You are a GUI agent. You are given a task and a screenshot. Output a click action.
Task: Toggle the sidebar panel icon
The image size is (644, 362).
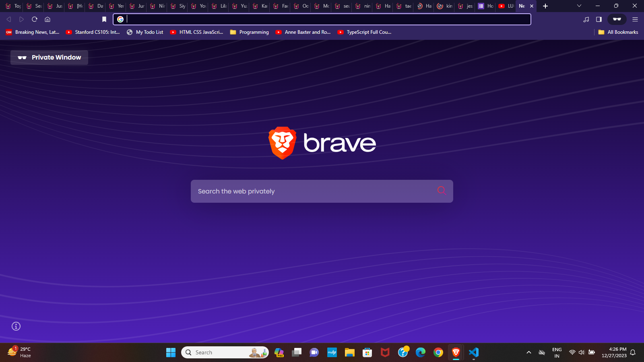coord(599,19)
